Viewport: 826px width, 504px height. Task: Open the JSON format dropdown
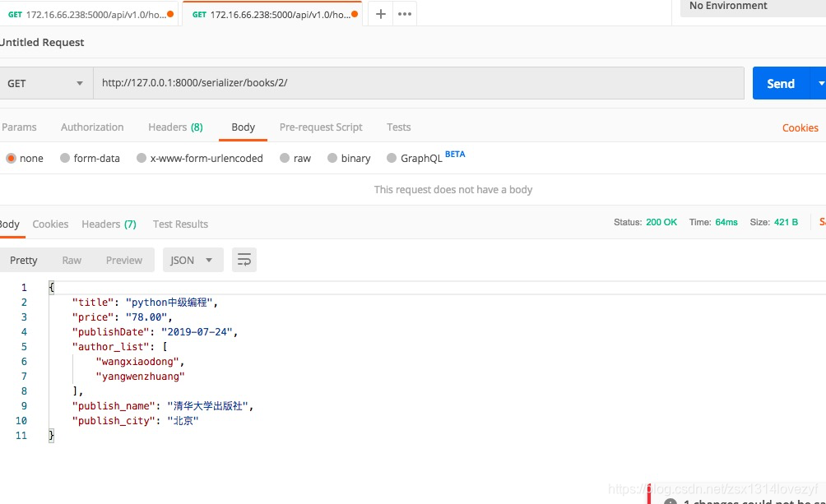(x=193, y=260)
